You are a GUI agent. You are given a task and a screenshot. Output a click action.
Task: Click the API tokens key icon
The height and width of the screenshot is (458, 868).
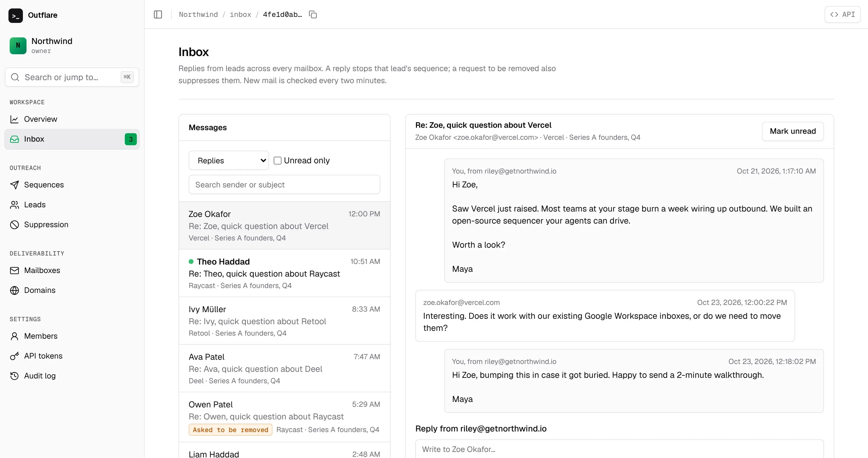pos(14,356)
